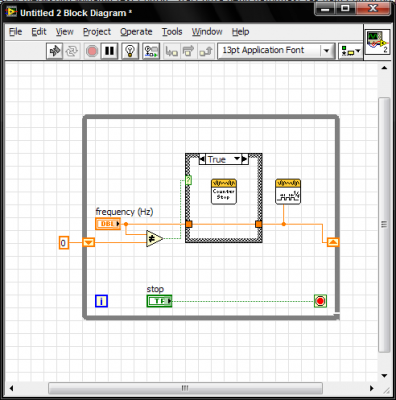
Task: Click the horizontal scrollbar thumb
Action: [x=185, y=388]
